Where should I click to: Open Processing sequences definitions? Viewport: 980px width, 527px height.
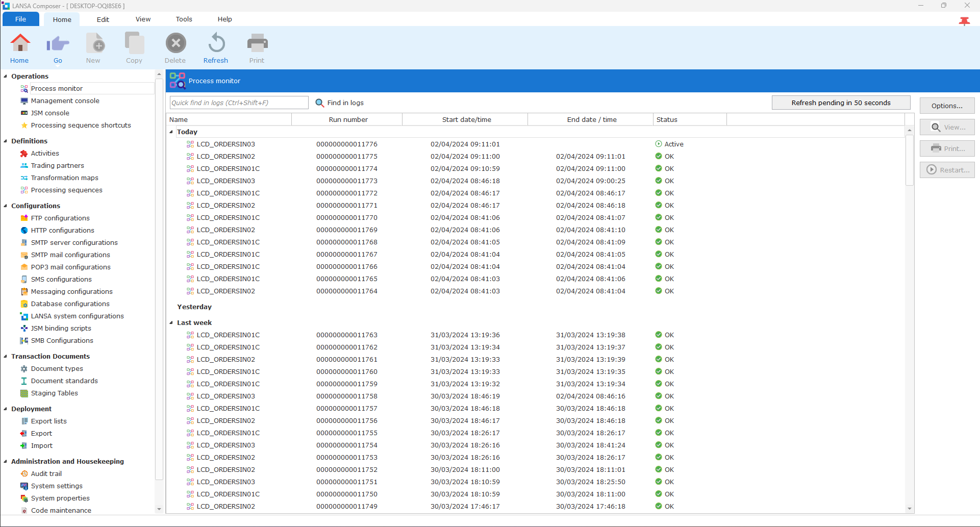pos(66,190)
